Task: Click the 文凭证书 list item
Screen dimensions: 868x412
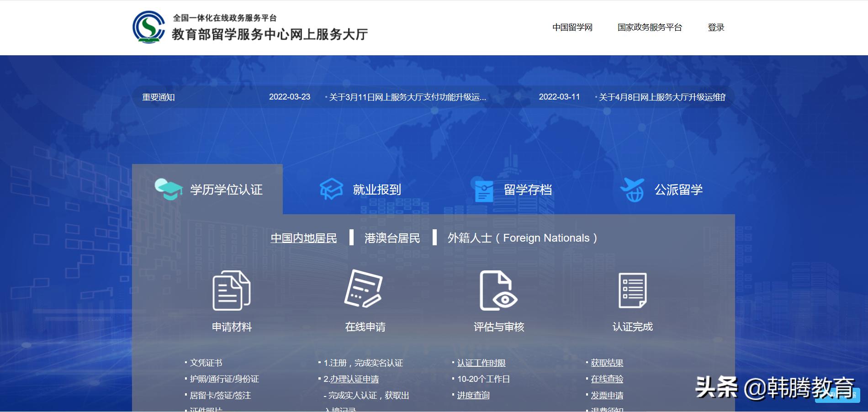Action: (x=206, y=363)
